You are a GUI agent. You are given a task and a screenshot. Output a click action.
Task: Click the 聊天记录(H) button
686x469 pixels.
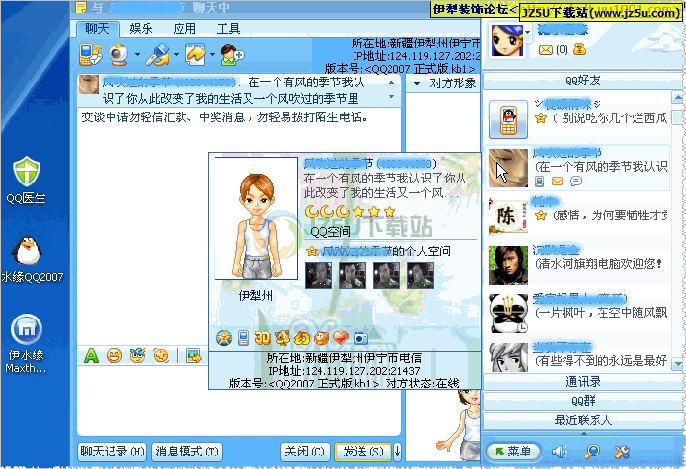112,451
